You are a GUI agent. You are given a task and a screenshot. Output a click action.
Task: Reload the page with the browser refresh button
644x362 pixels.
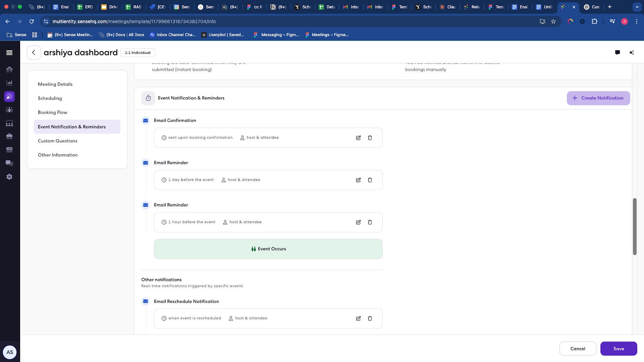tap(31, 21)
